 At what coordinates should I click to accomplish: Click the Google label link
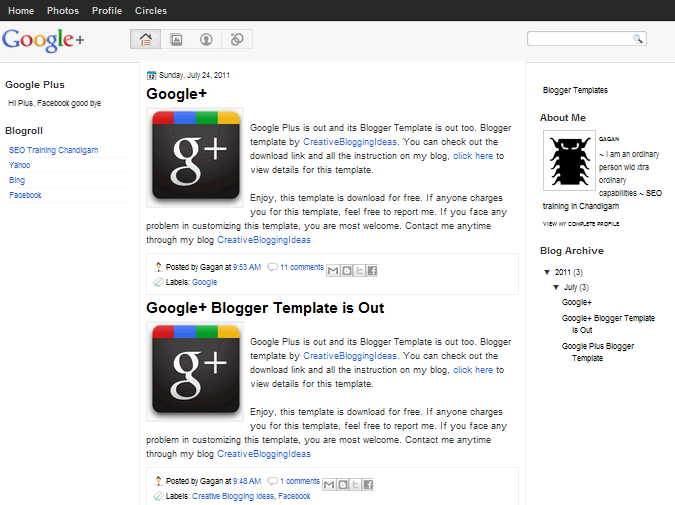(204, 282)
